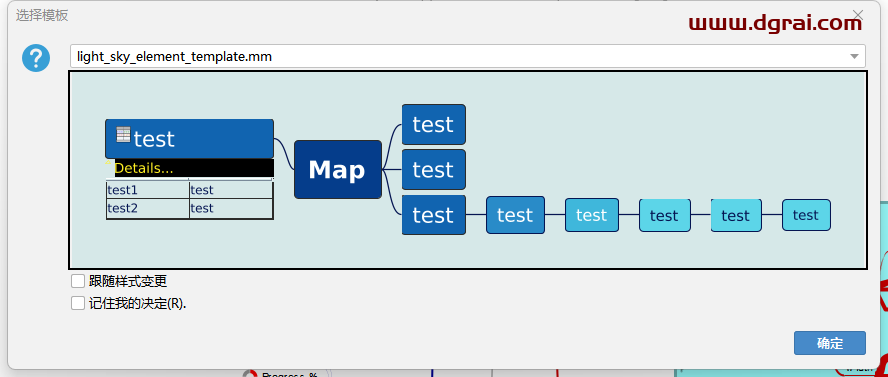The image size is (888, 377).
Task: Open the template file dropdown arrow
Action: [854, 56]
